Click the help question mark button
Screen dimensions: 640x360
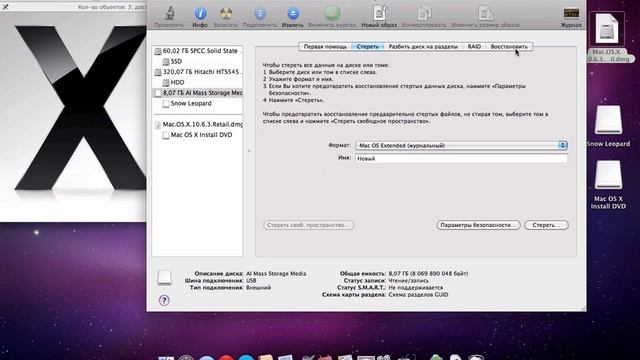pyautogui.click(x=164, y=300)
